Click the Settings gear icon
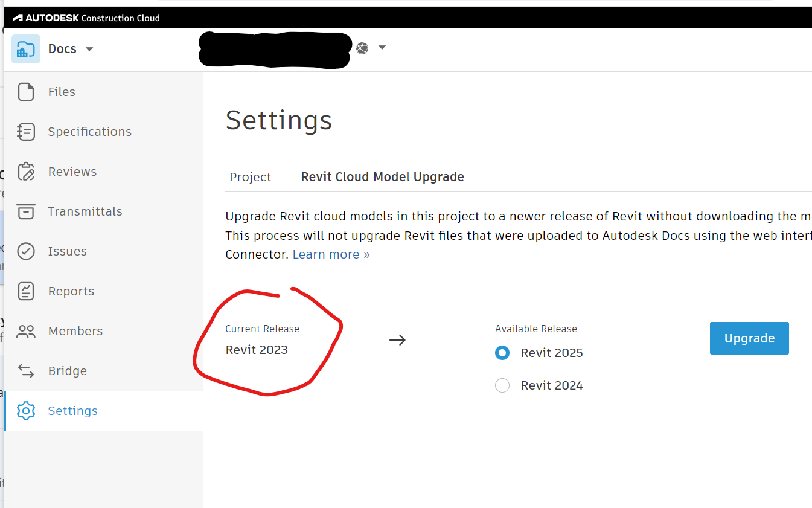 coord(26,411)
